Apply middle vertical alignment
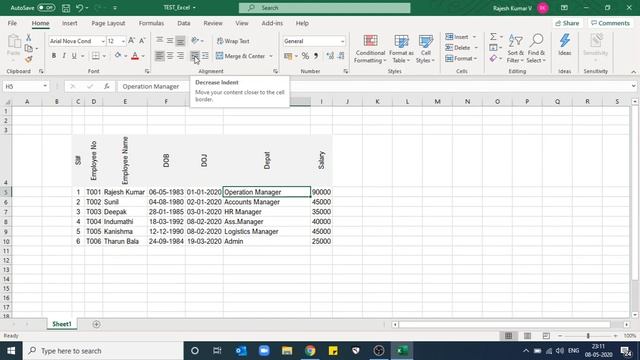 click(x=170, y=40)
